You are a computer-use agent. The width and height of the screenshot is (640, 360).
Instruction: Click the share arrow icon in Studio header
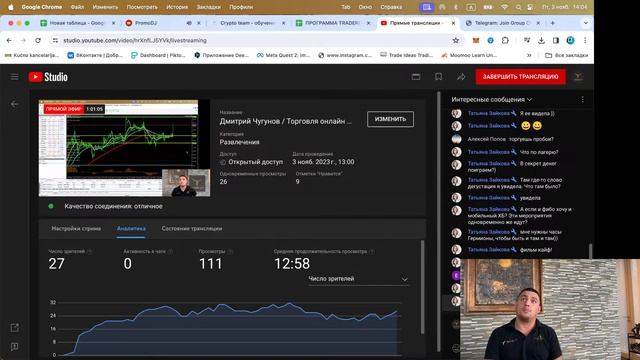(x=461, y=77)
